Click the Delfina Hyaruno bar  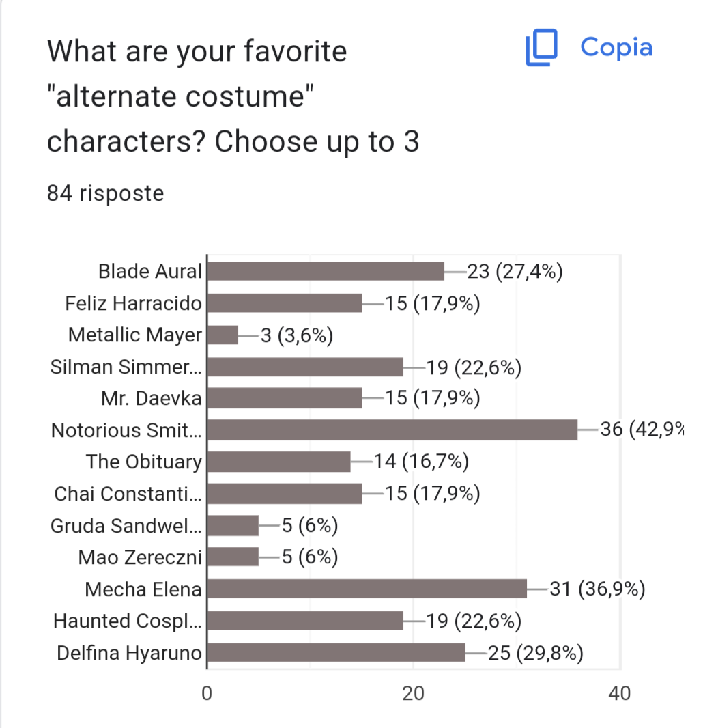click(336, 653)
